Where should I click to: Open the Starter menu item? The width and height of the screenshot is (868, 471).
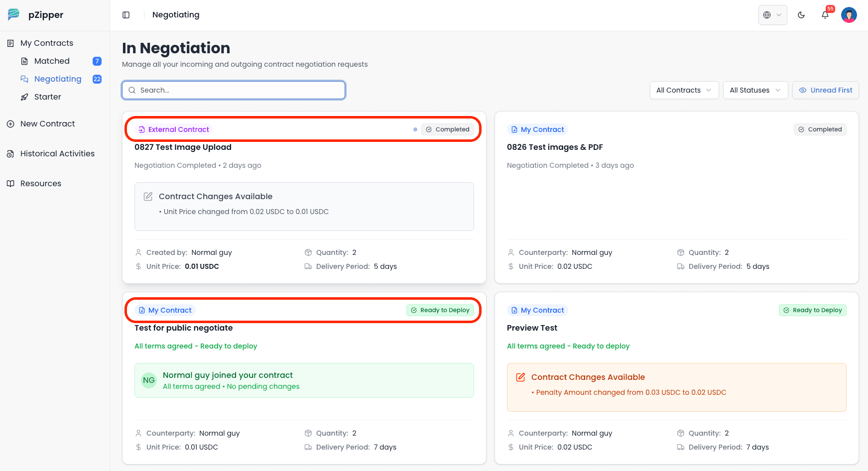(x=47, y=97)
